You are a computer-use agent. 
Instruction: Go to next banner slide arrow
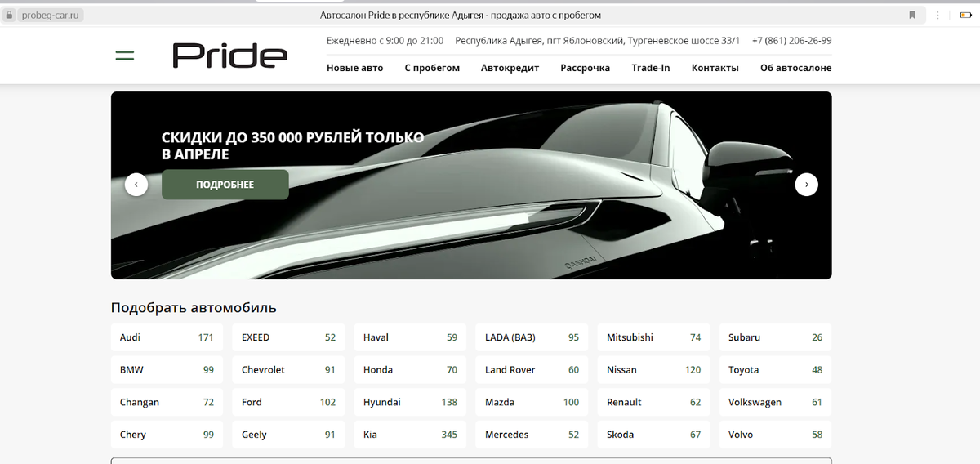pyautogui.click(x=806, y=185)
